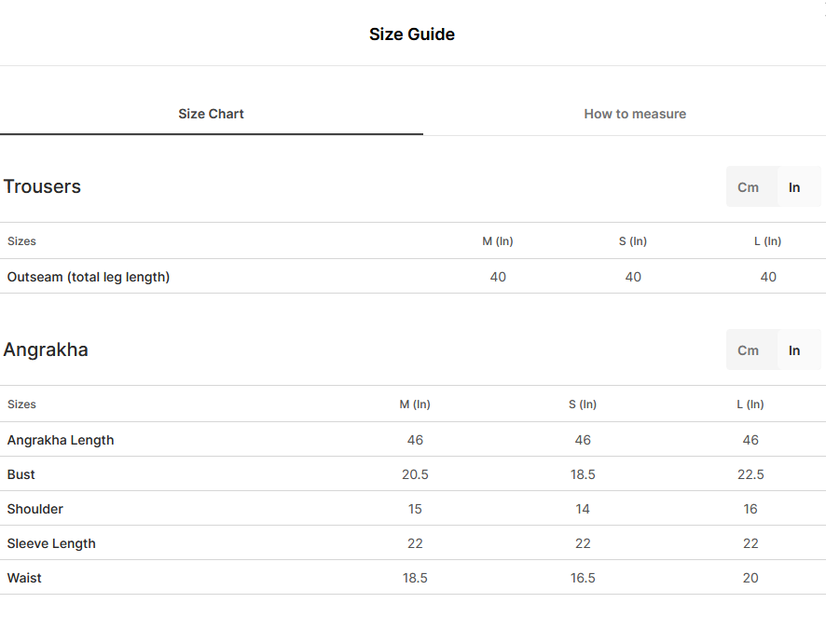The width and height of the screenshot is (826, 644).
Task: Click L (In) column header in Trousers table
Action: point(767,241)
